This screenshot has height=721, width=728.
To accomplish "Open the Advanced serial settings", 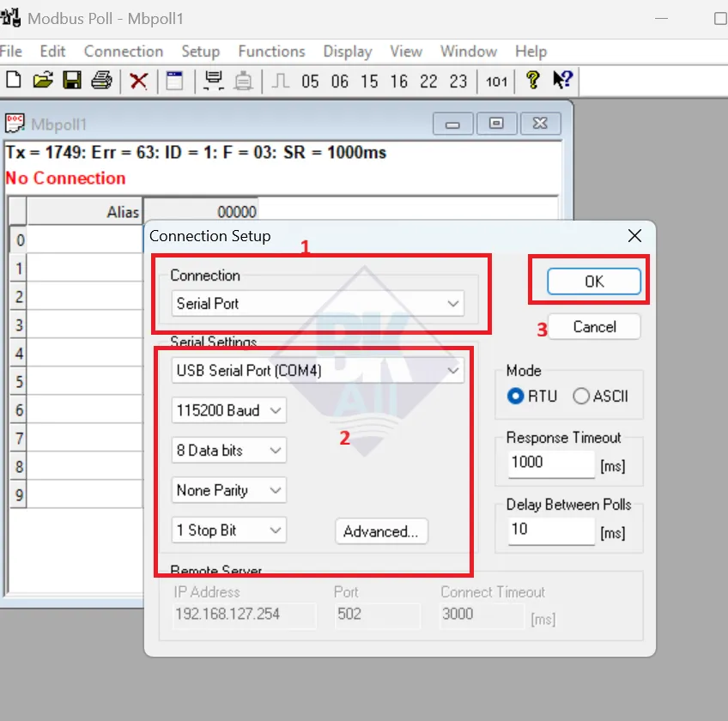I will (381, 530).
